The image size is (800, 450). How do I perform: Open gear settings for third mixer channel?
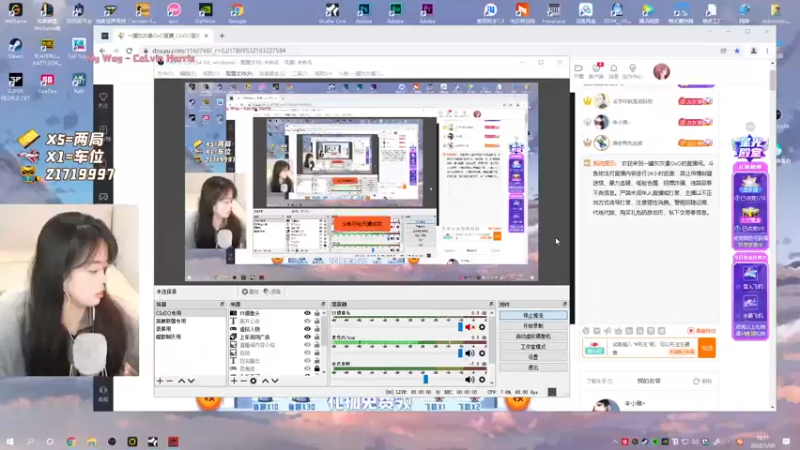pos(482,380)
